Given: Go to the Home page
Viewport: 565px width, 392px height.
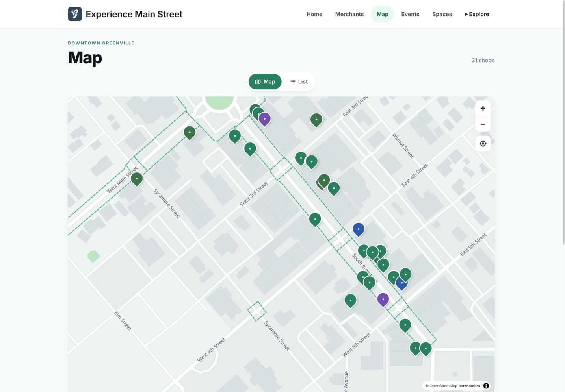Looking at the screenshot, I should [314, 14].
